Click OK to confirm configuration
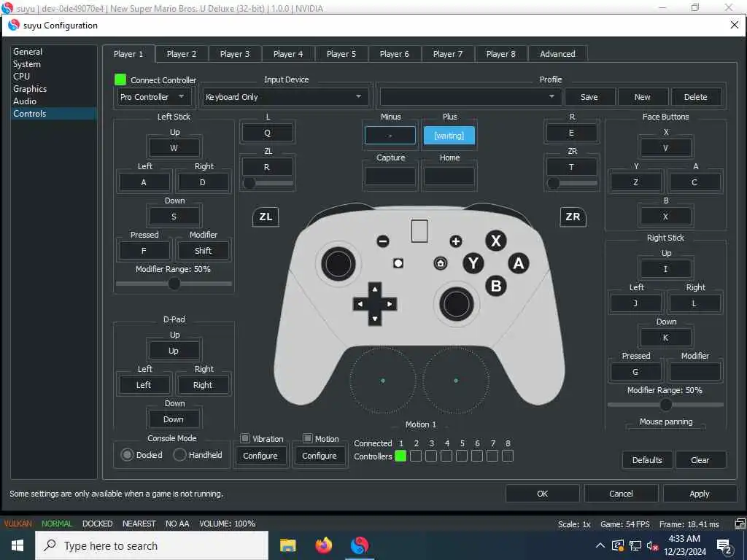Viewport: 747px width, 560px height. [542, 494]
